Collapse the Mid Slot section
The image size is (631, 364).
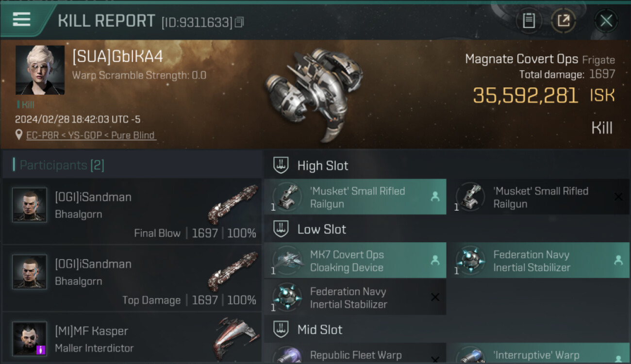(x=282, y=330)
